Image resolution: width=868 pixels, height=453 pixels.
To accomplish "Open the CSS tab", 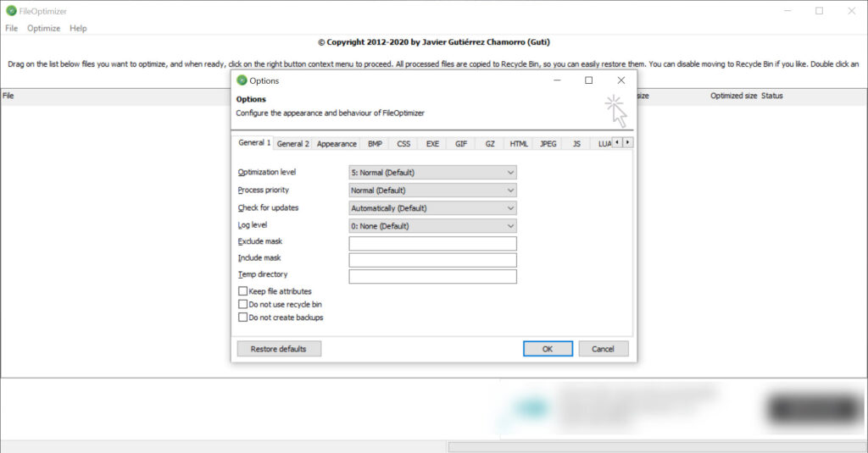I will (x=403, y=144).
